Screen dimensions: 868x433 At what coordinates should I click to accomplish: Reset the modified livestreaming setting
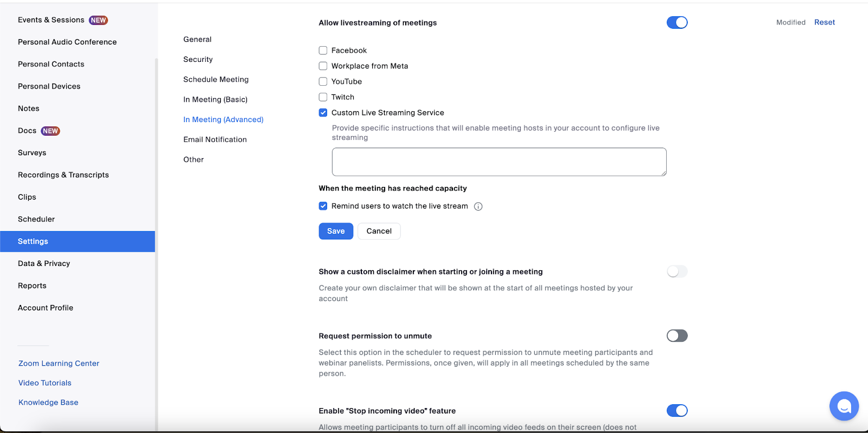click(x=825, y=22)
